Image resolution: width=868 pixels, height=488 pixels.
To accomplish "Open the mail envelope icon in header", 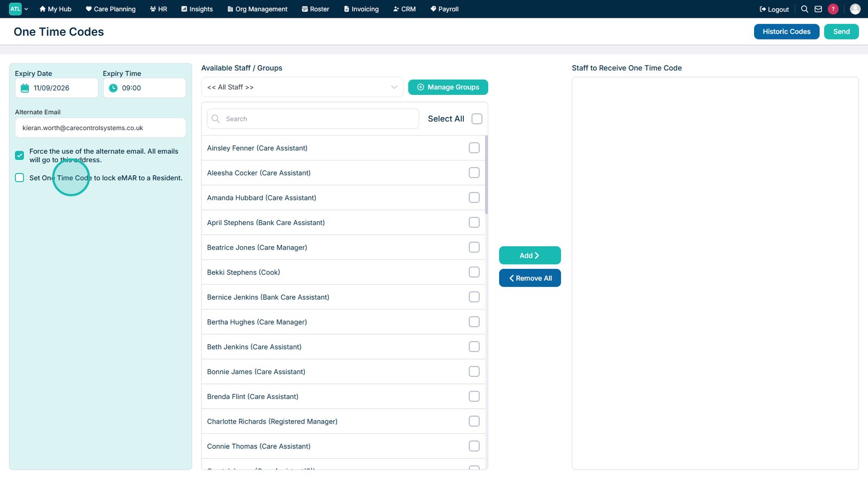I will click(x=818, y=9).
